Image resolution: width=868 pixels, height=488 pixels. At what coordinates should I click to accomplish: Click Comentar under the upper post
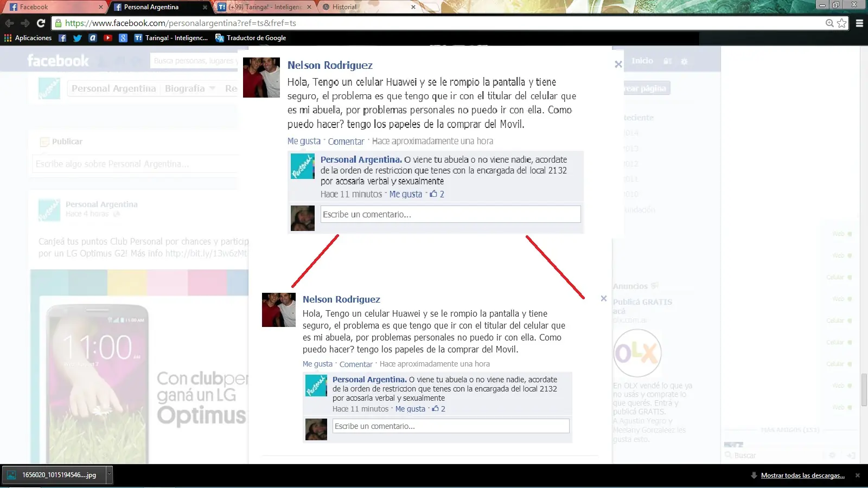(x=346, y=142)
